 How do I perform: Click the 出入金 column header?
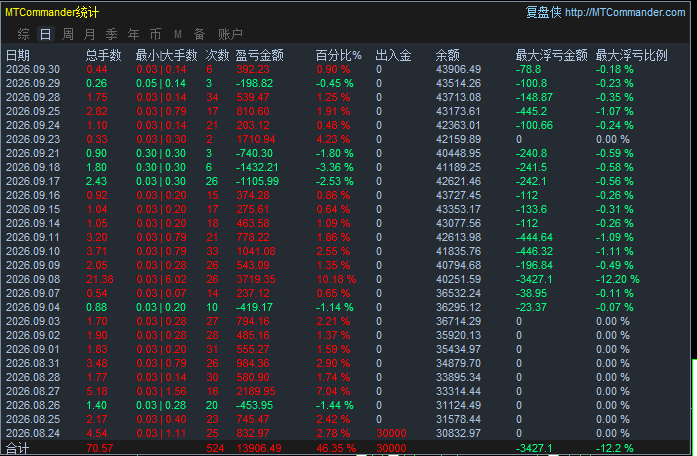click(x=393, y=55)
